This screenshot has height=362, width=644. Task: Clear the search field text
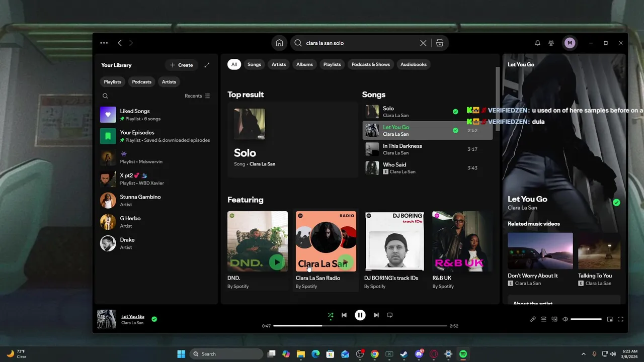click(x=423, y=43)
